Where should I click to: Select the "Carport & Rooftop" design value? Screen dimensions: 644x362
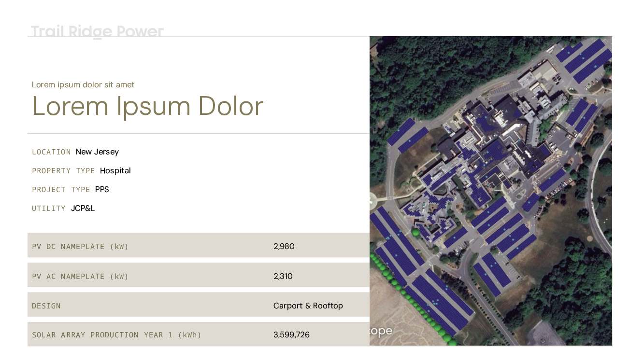pyautogui.click(x=308, y=306)
